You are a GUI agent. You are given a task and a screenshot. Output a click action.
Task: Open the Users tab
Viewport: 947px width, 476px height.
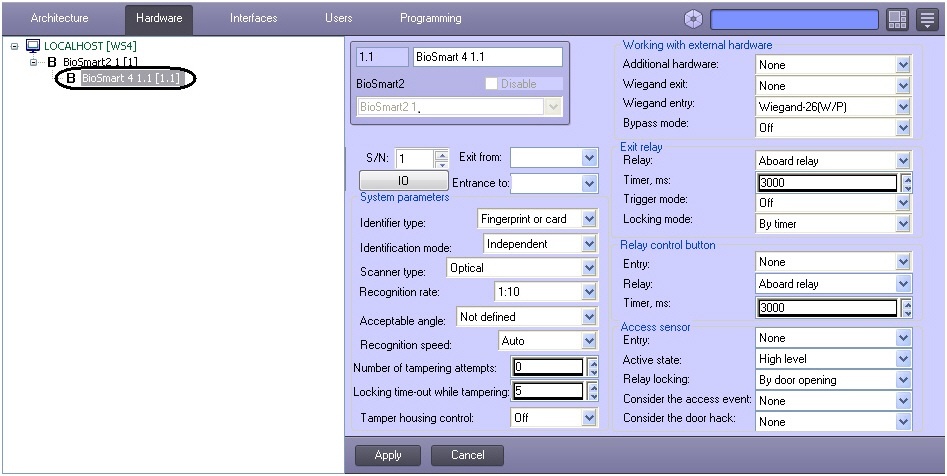[x=338, y=18]
